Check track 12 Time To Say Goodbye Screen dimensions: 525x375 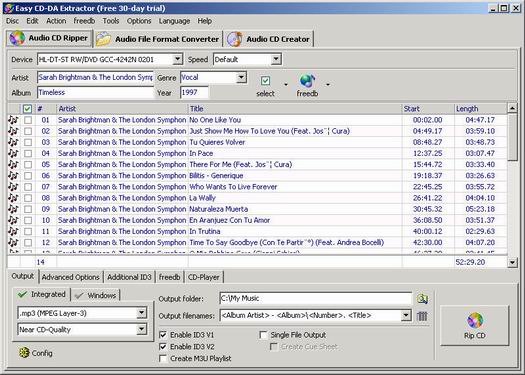[x=28, y=243]
